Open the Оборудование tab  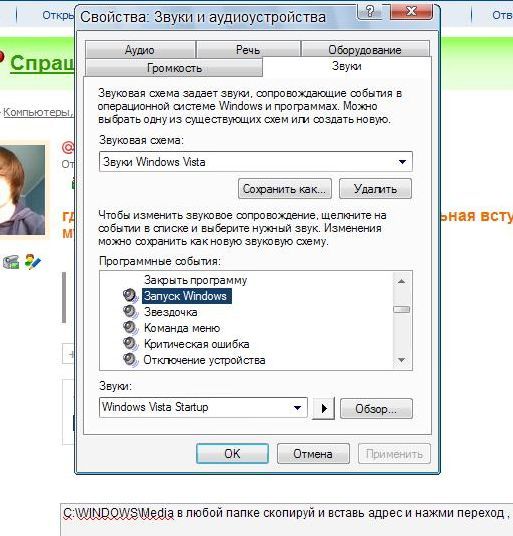click(x=365, y=50)
